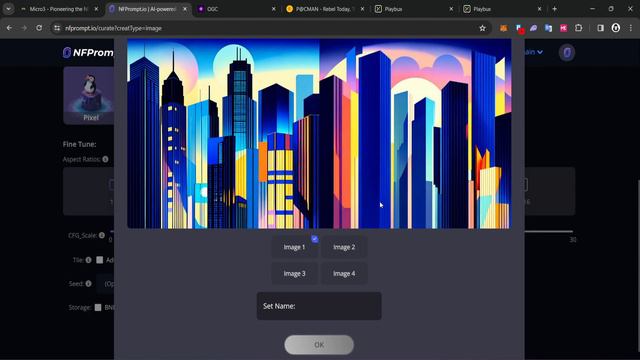Click the city skyline preview image

tap(319, 134)
